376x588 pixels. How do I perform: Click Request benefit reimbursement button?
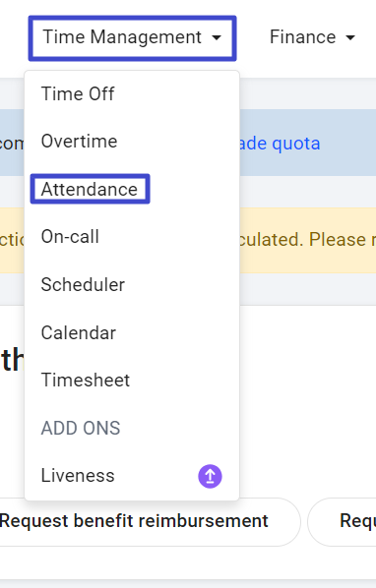tap(134, 521)
